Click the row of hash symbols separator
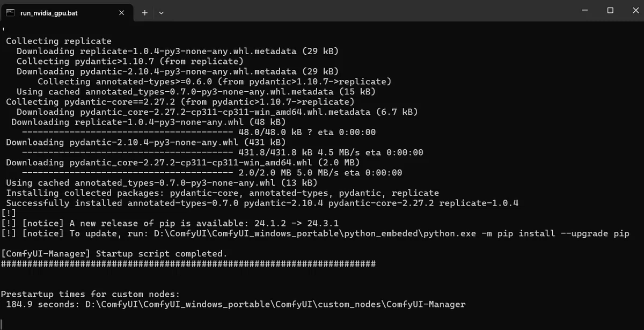This screenshot has width=644, height=330. tap(188, 264)
